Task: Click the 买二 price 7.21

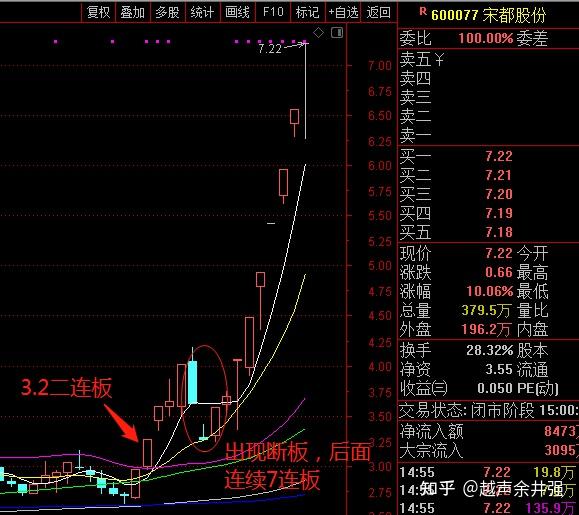Action: click(499, 175)
